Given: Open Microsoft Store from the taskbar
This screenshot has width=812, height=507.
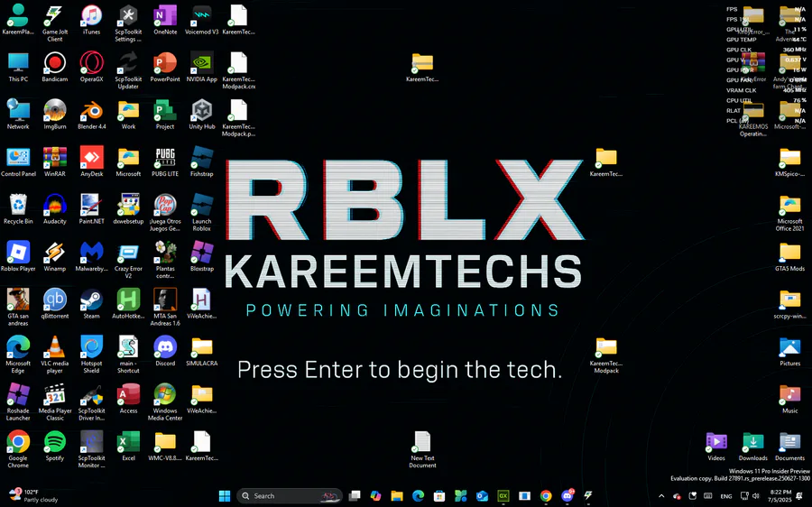Looking at the screenshot, I should point(439,495).
